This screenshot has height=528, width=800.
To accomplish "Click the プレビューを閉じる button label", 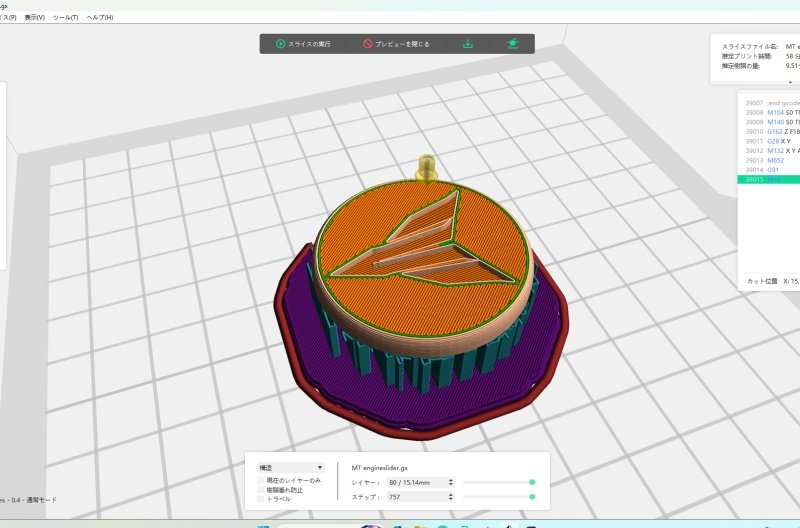I will (x=402, y=44).
